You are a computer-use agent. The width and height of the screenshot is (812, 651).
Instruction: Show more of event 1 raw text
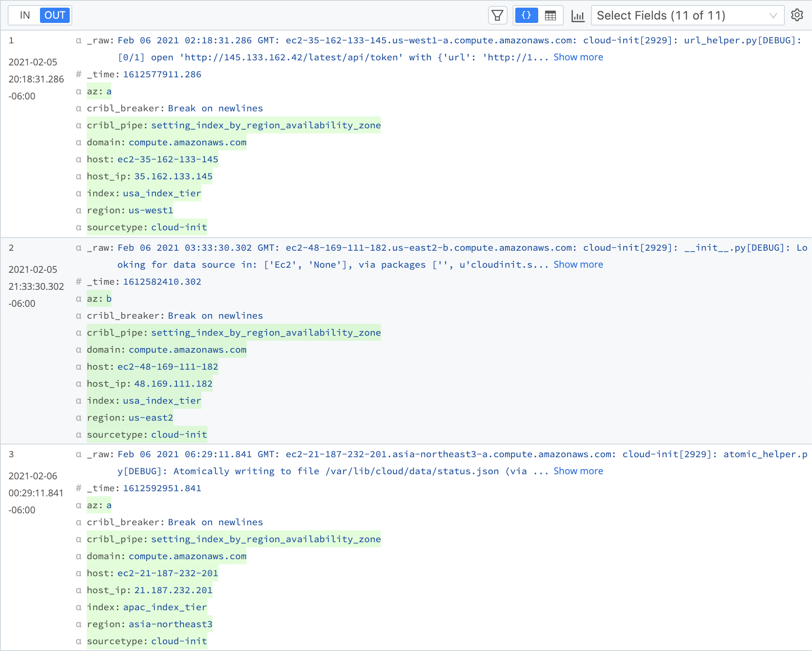point(578,57)
